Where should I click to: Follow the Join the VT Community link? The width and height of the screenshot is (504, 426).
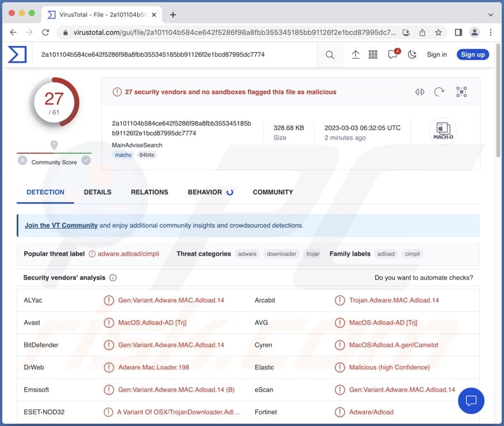point(61,226)
